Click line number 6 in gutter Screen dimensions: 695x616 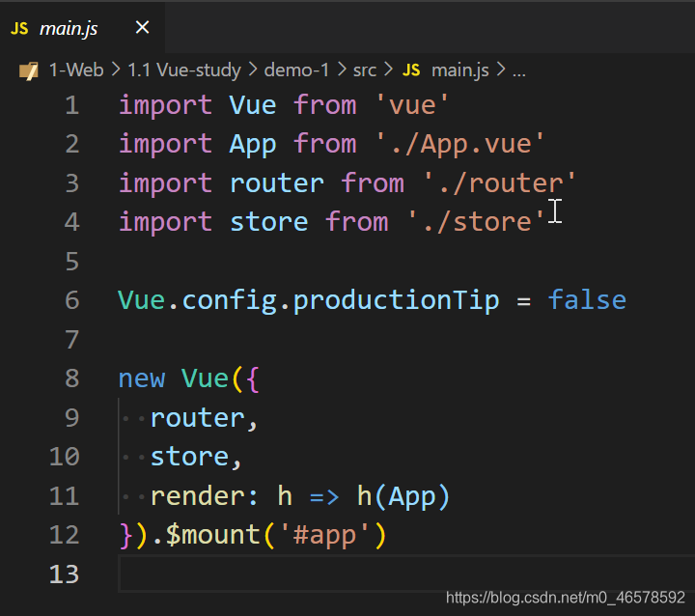click(72, 300)
